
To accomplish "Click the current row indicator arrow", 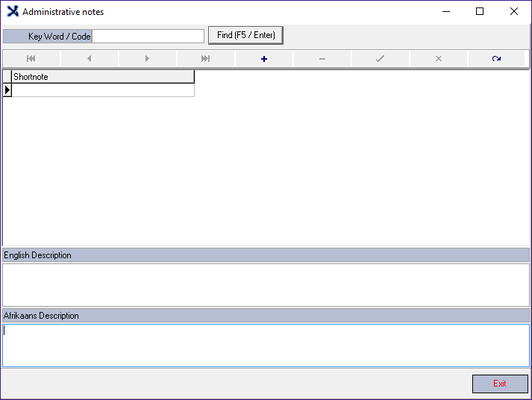I will click(x=7, y=90).
